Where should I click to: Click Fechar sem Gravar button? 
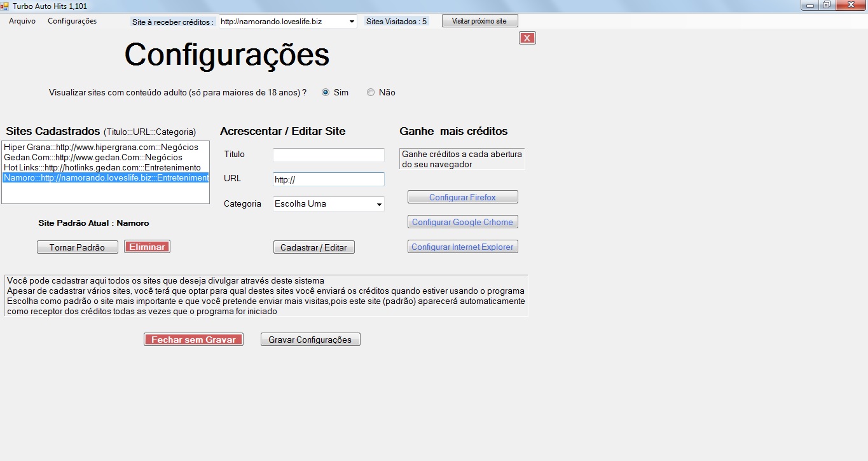(x=193, y=340)
